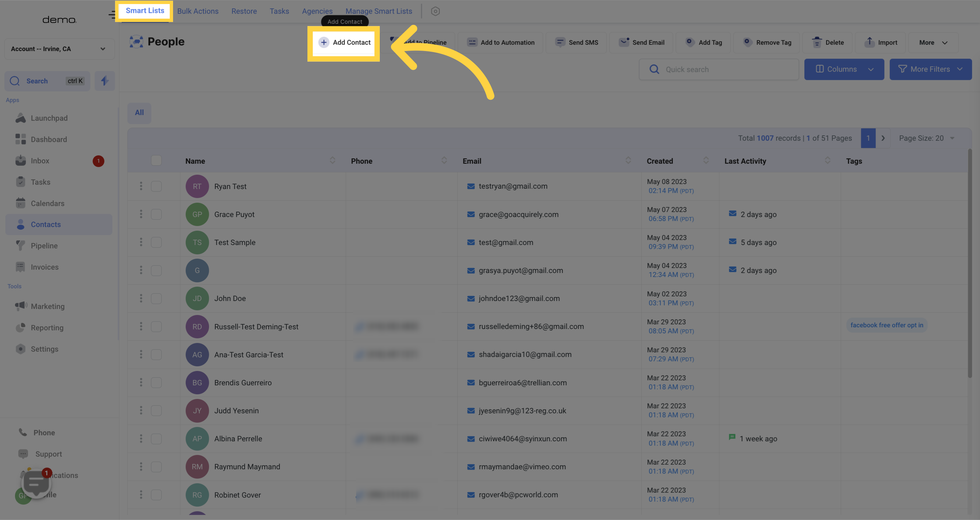Sort by the Name column

pos(332,161)
